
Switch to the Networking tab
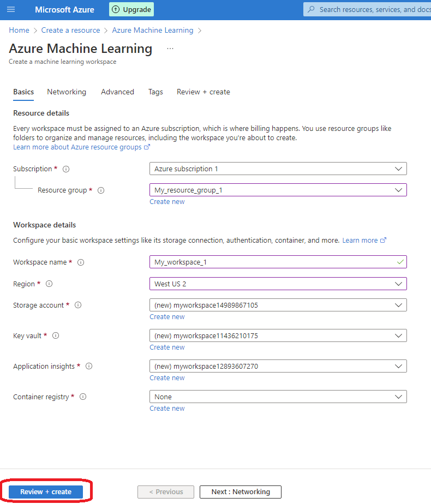coord(67,92)
